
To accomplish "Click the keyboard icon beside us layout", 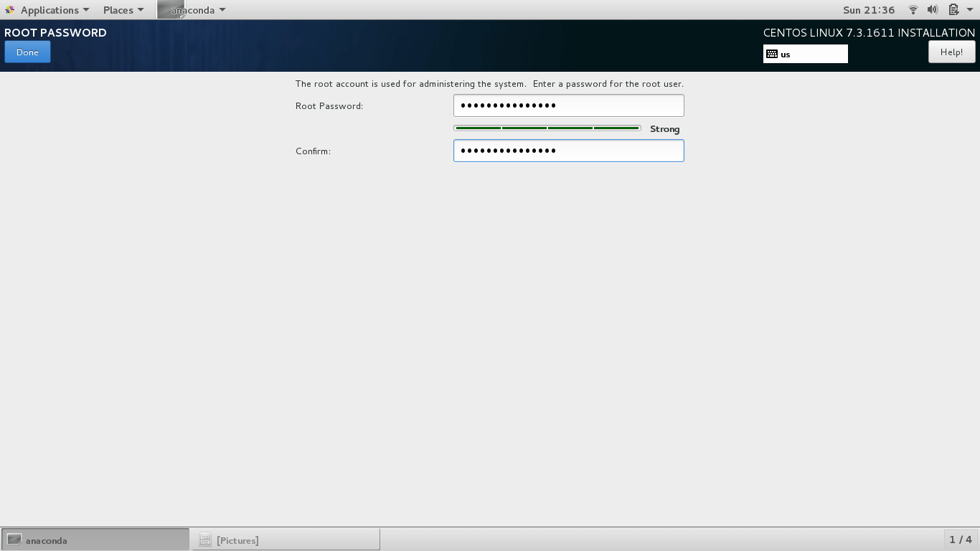I will click(x=772, y=54).
